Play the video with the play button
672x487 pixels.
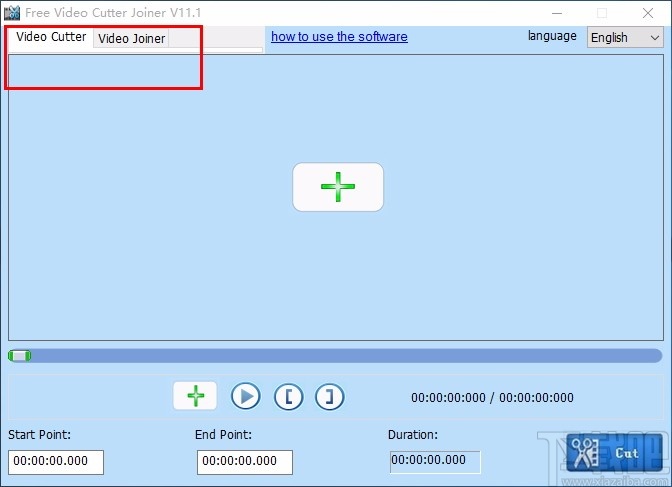tap(246, 396)
